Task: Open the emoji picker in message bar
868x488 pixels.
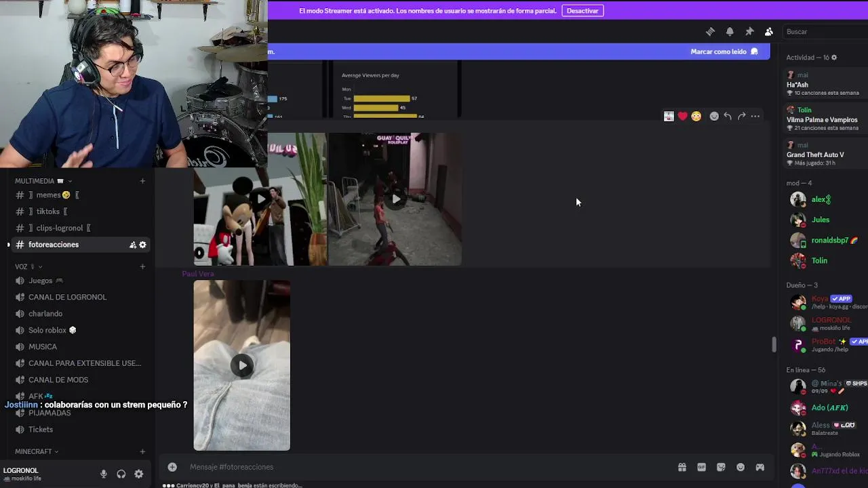Action: coord(741,467)
